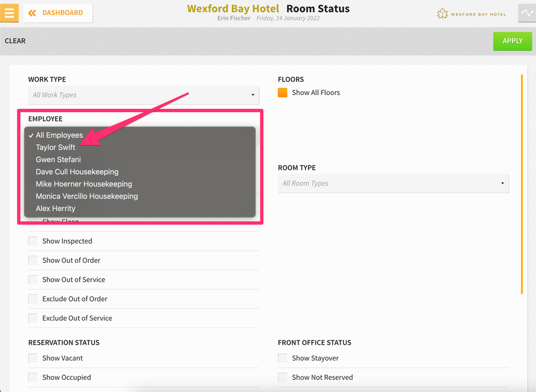Click the date Friday, 14 January 2022
Image resolution: width=536 pixels, height=392 pixels.
coord(288,18)
